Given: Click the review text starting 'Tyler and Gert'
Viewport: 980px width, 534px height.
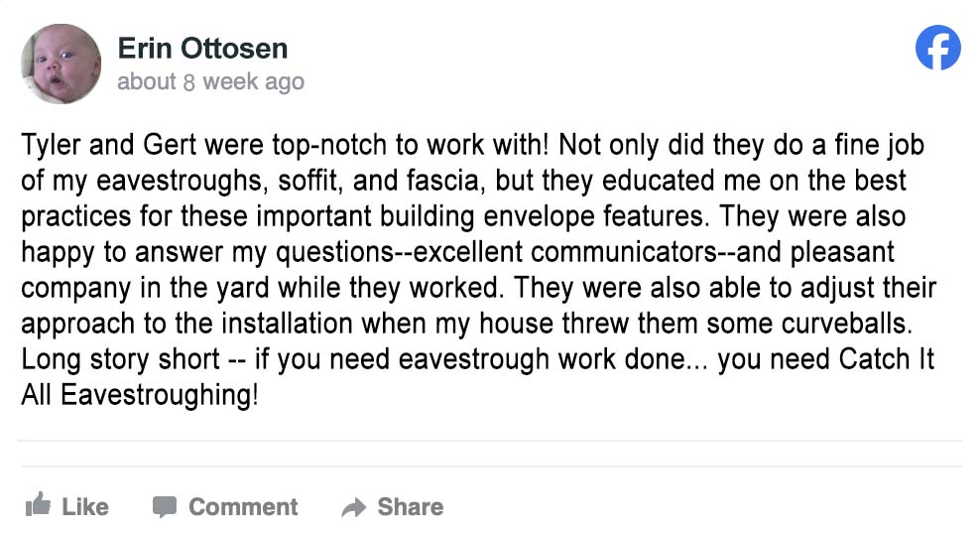Looking at the screenshot, I should (x=479, y=270).
